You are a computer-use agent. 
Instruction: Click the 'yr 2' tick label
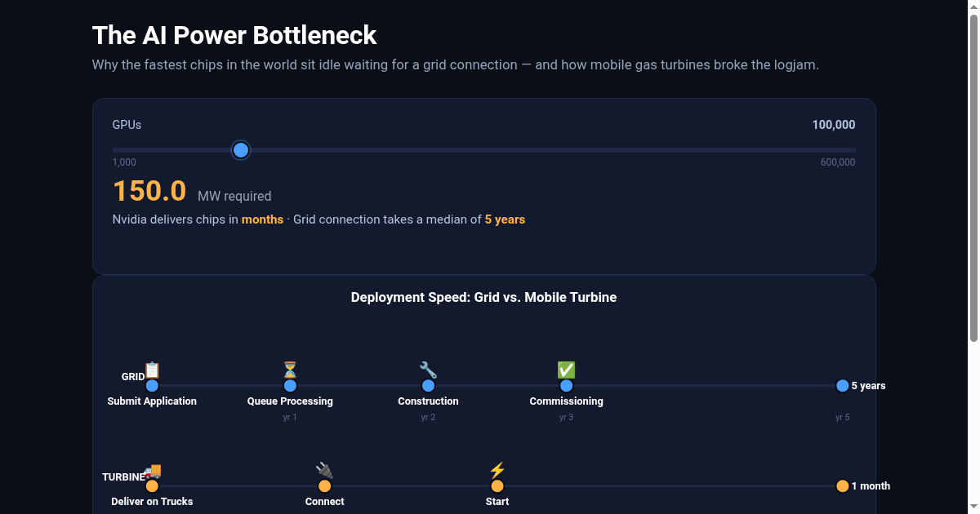tap(428, 418)
